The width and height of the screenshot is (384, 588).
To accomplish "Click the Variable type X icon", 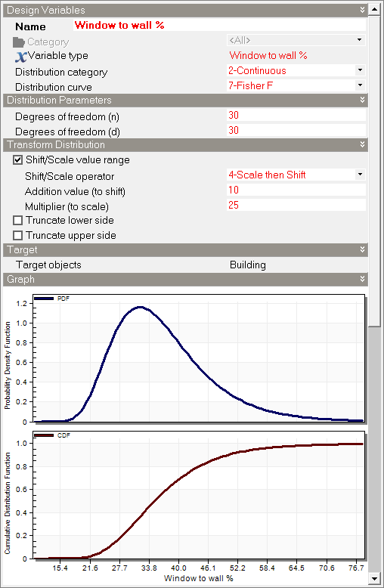I will (21, 57).
